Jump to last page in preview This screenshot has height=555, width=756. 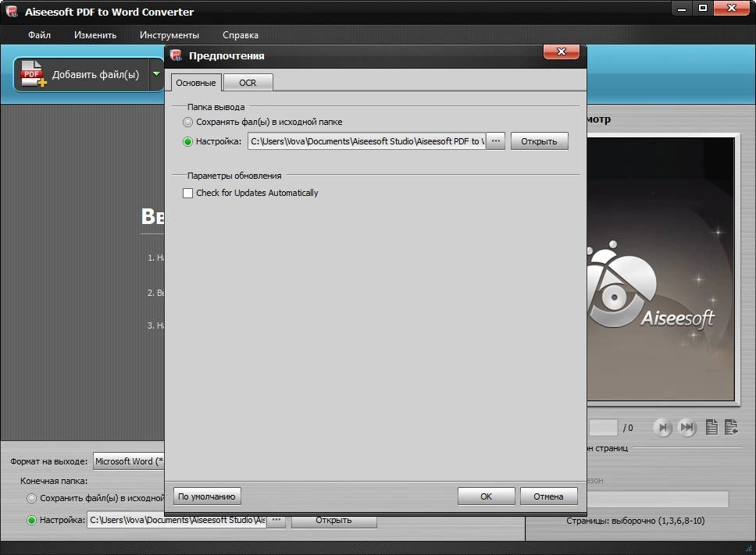click(x=686, y=427)
